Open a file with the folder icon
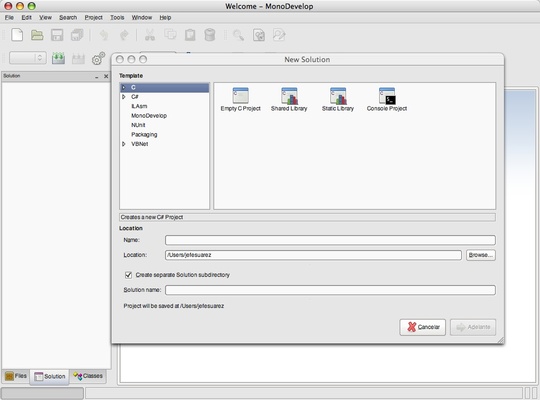The width and height of the screenshot is (540, 400). (x=37, y=35)
